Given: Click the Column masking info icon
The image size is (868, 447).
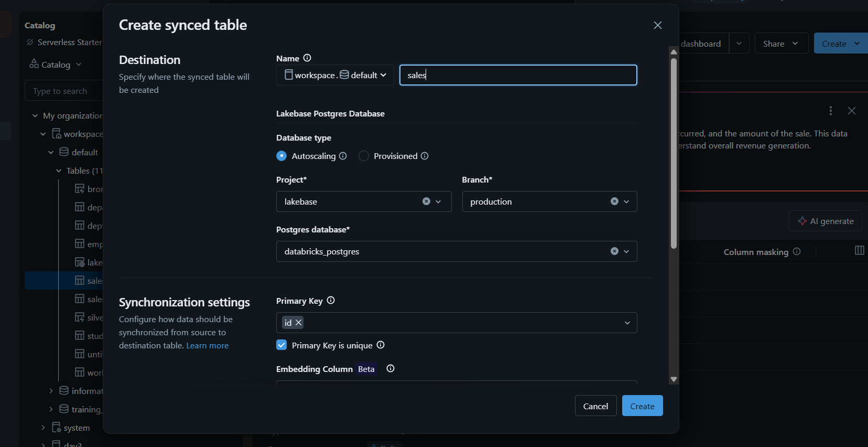Looking at the screenshot, I should point(797,251).
